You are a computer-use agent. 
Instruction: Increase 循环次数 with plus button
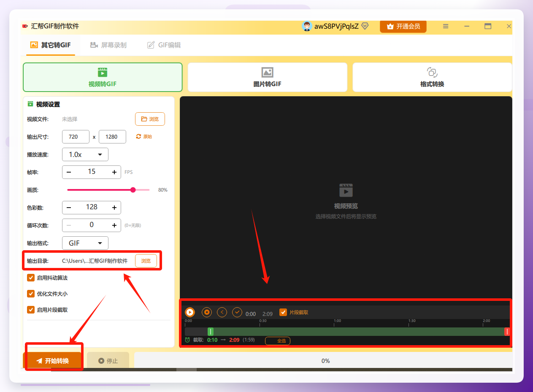coord(114,225)
